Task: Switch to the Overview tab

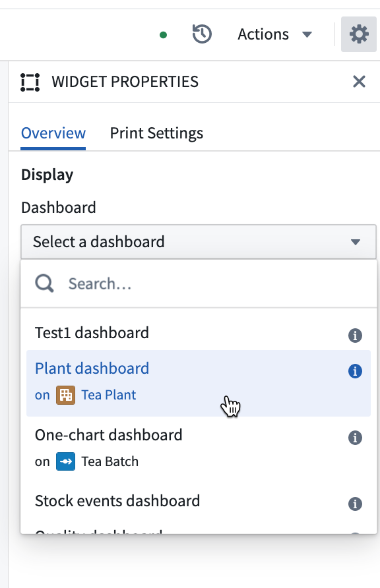Action: tap(53, 133)
